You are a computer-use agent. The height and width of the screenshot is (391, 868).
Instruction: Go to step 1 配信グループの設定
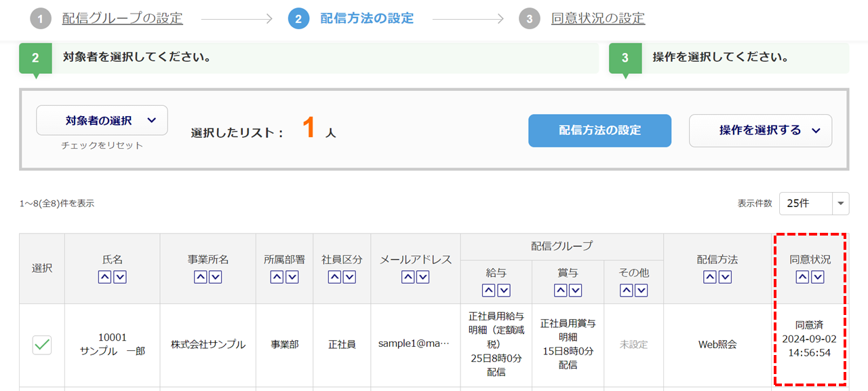click(122, 18)
